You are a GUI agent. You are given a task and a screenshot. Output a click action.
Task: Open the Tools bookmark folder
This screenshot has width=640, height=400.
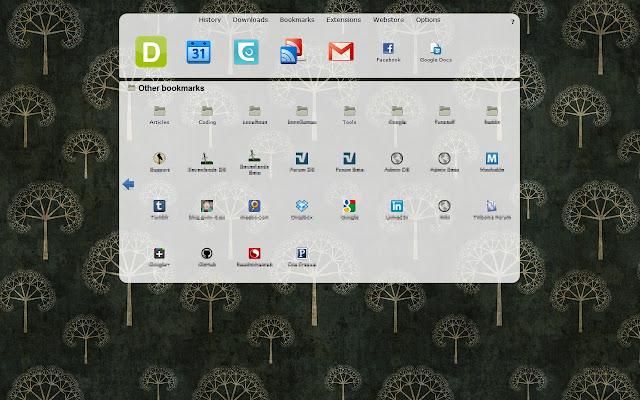349,115
